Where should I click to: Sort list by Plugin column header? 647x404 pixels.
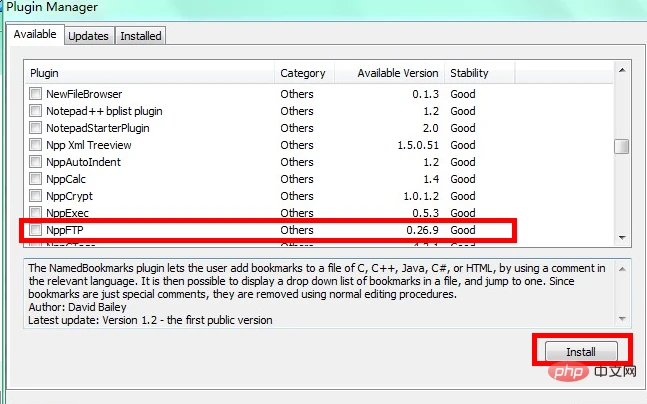(150, 73)
